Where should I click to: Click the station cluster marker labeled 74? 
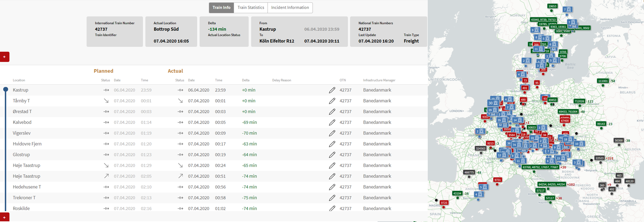pyautogui.click(x=517, y=145)
